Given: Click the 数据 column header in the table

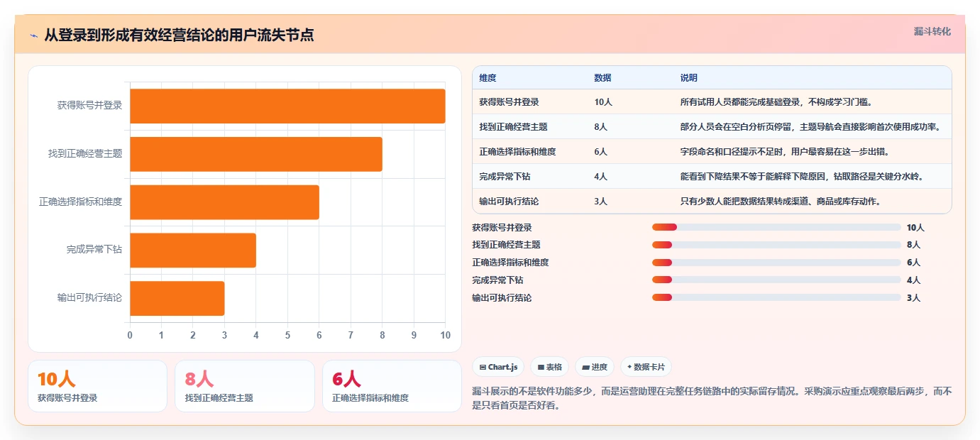Looking at the screenshot, I should coord(602,78).
